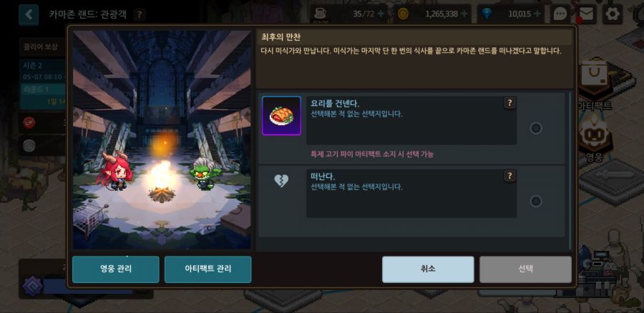Screen dimensions: 644x313
Task: Click the broken heart icon
Action: 281,181
